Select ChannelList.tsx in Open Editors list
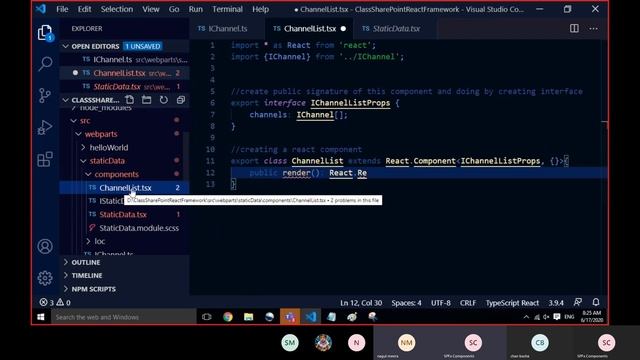 click(124, 73)
